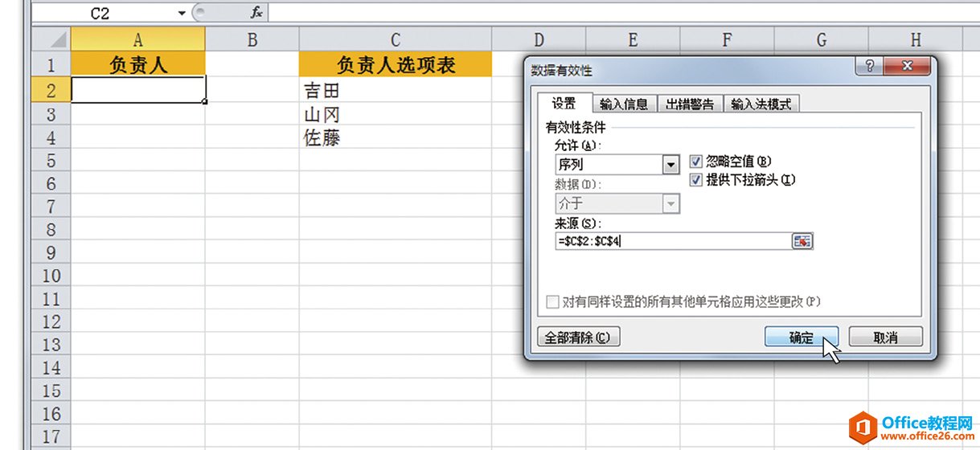Click the range selector icon beside 来源 field
Screen dimensions: 980x450
point(802,240)
